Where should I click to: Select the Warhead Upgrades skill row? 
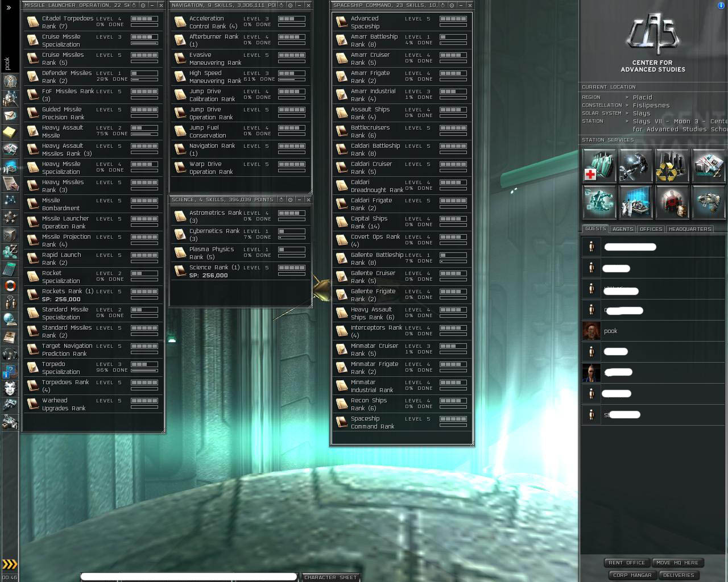[94, 404]
